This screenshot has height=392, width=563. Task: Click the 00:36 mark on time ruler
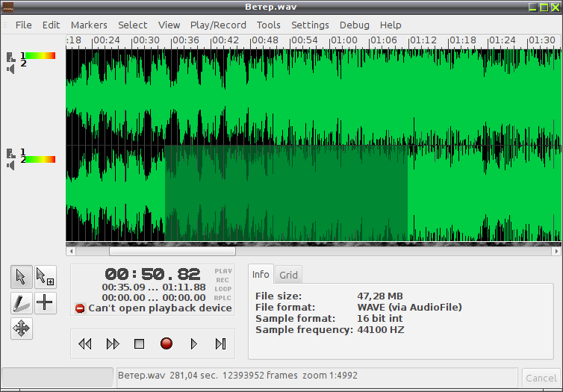tap(185, 40)
